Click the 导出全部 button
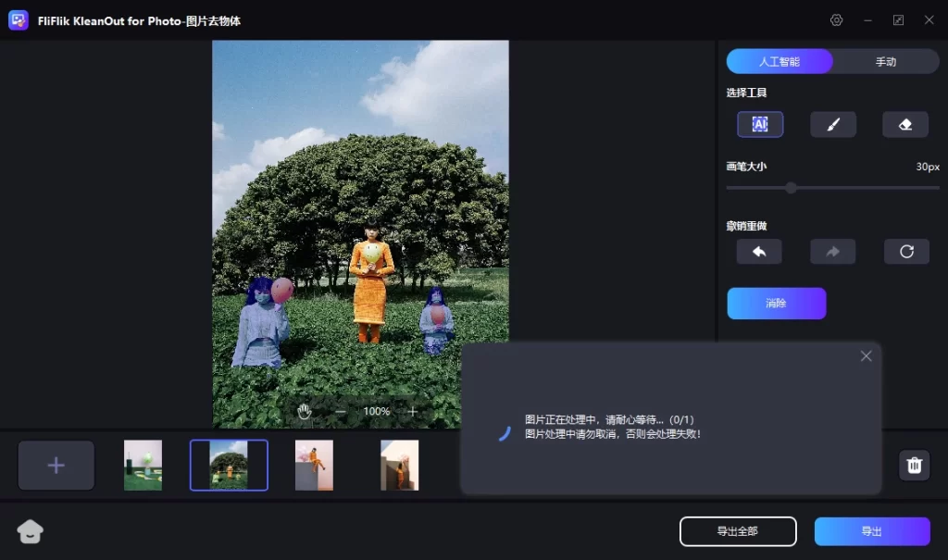The width and height of the screenshot is (948, 560). [738, 531]
